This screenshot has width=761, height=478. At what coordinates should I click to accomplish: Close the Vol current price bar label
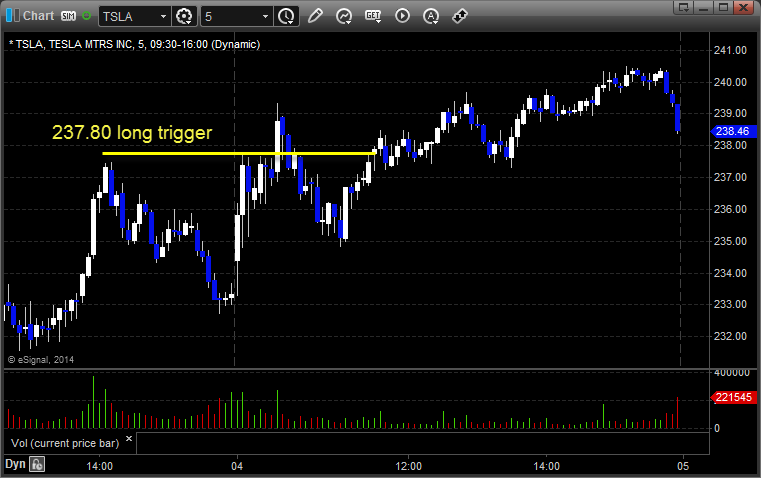(x=129, y=439)
